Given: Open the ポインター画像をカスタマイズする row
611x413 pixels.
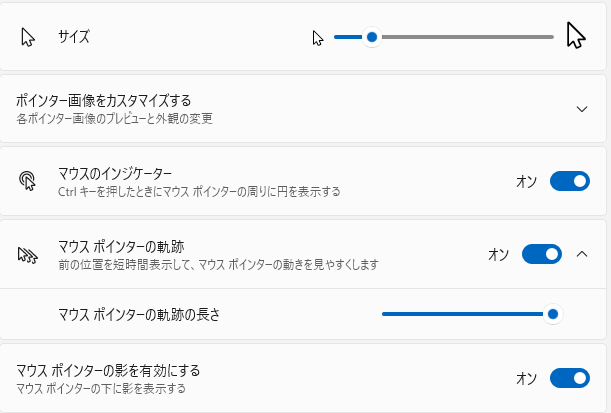Looking at the screenshot, I should point(300,109).
